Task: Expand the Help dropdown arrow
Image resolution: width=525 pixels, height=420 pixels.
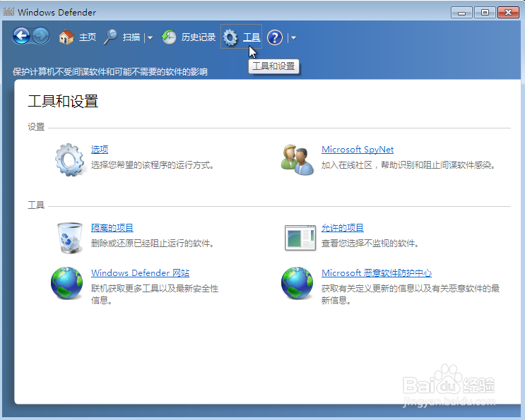Action: [294, 38]
